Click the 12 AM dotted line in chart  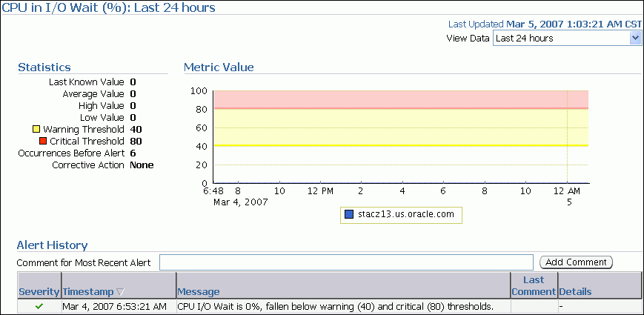[x=567, y=137]
